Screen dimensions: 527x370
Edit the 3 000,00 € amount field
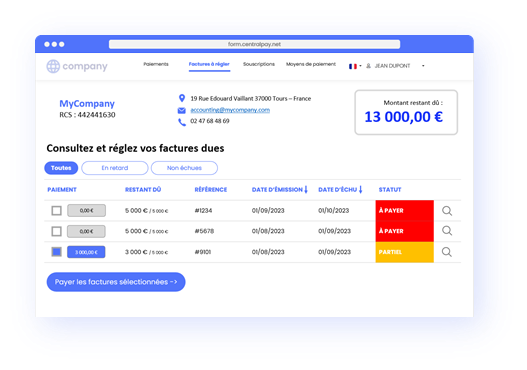click(86, 252)
